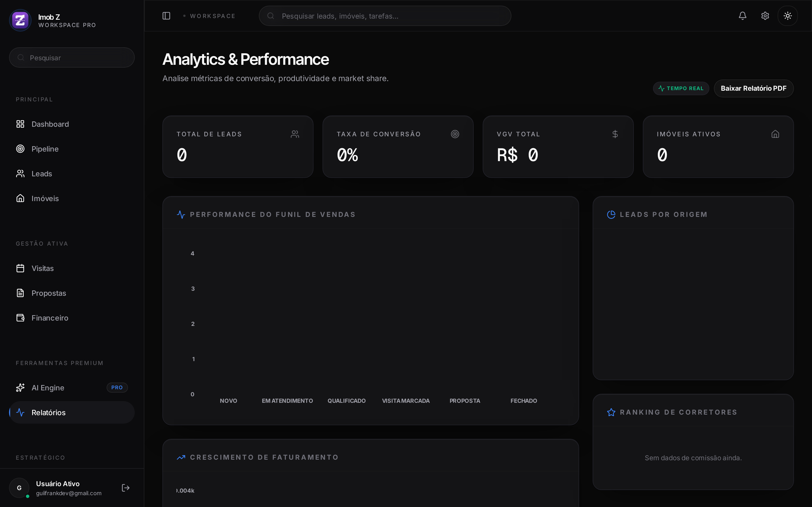
Task: Focus the top leads search field
Action: [x=385, y=16]
